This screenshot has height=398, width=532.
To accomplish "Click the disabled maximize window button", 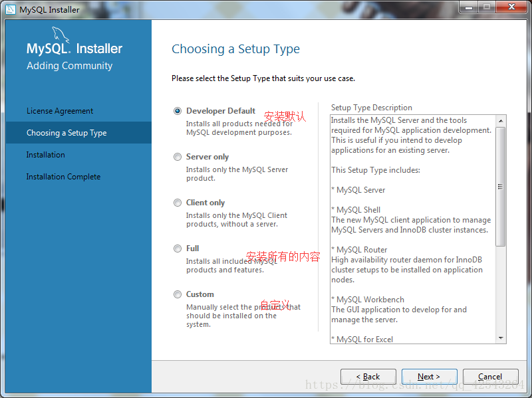I will (487, 7).
